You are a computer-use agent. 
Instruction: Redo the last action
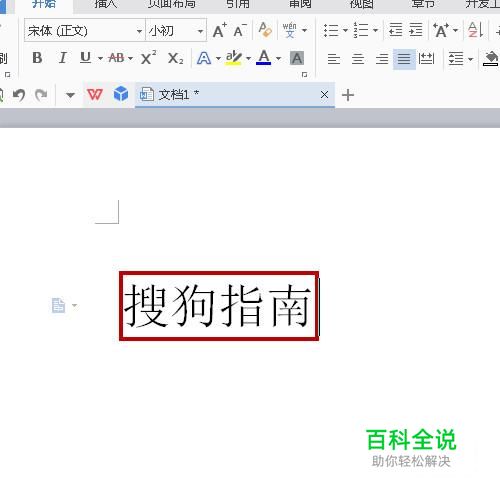tap(41, 95)
